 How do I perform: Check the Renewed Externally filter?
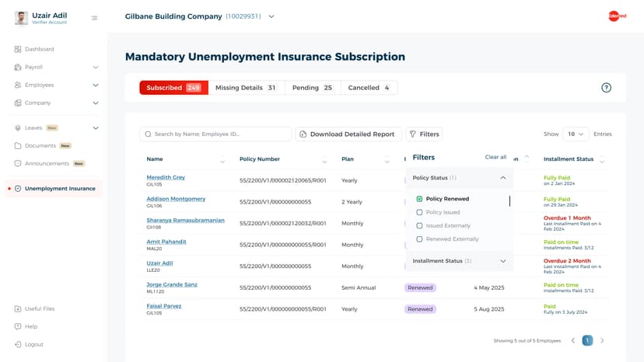point(419,238)
